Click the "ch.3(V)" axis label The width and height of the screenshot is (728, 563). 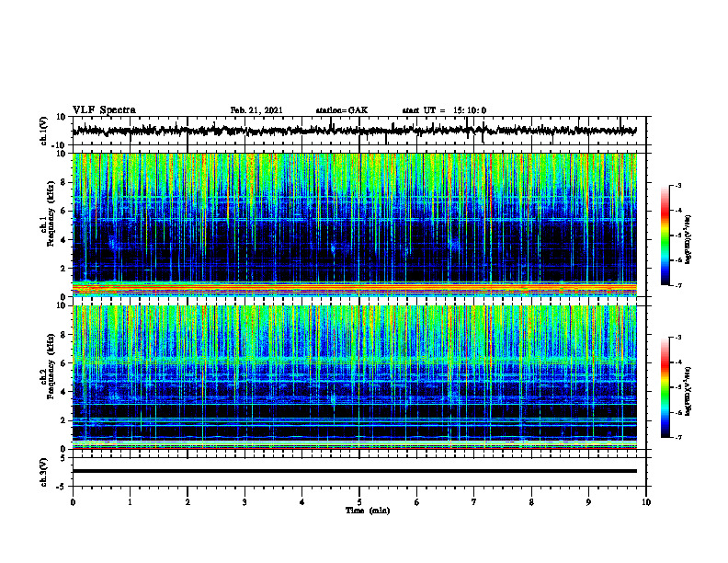(44, 472)
